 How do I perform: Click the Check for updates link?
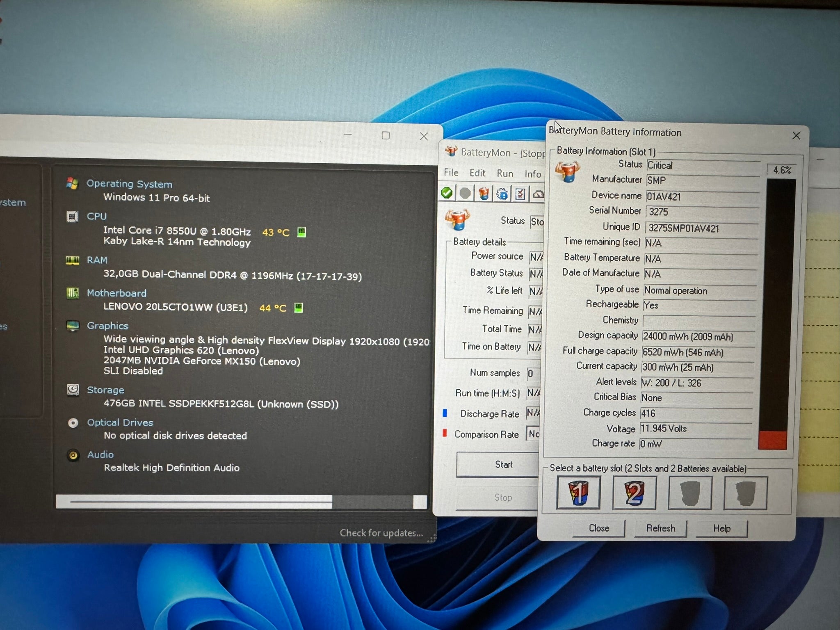pos(381,533)
